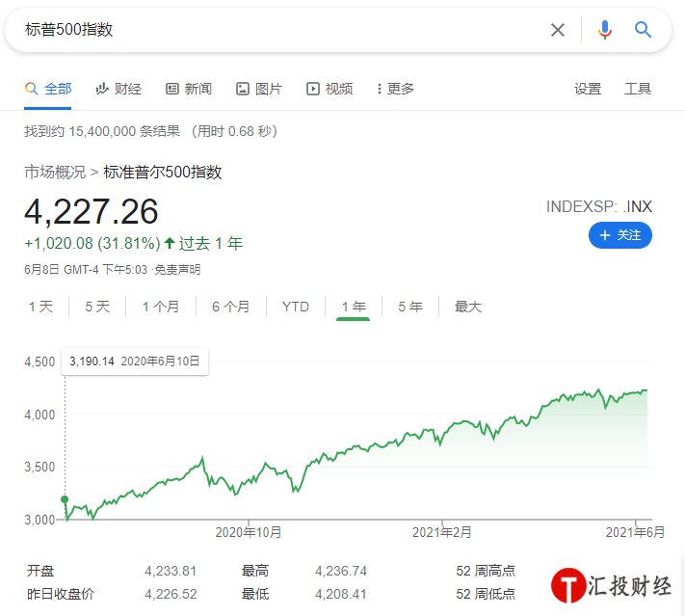Start voice search with microphone icon

tap(605, 30)
